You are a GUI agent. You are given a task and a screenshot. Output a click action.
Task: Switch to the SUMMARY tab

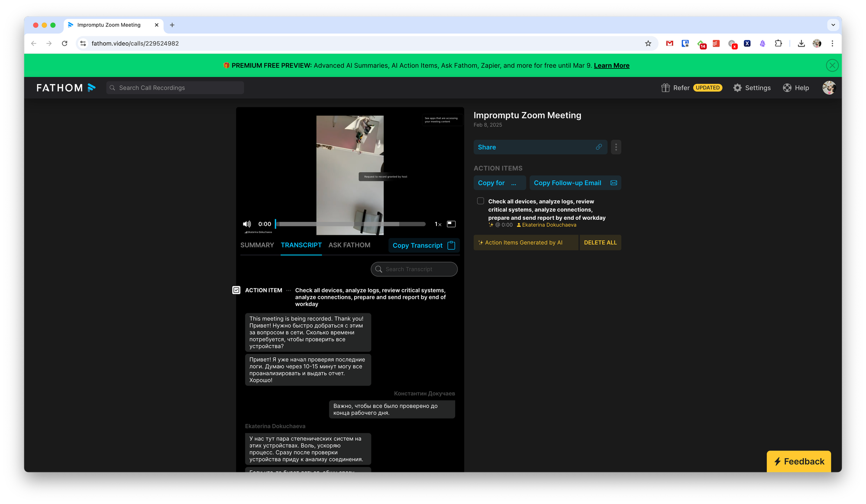[257, 245]
